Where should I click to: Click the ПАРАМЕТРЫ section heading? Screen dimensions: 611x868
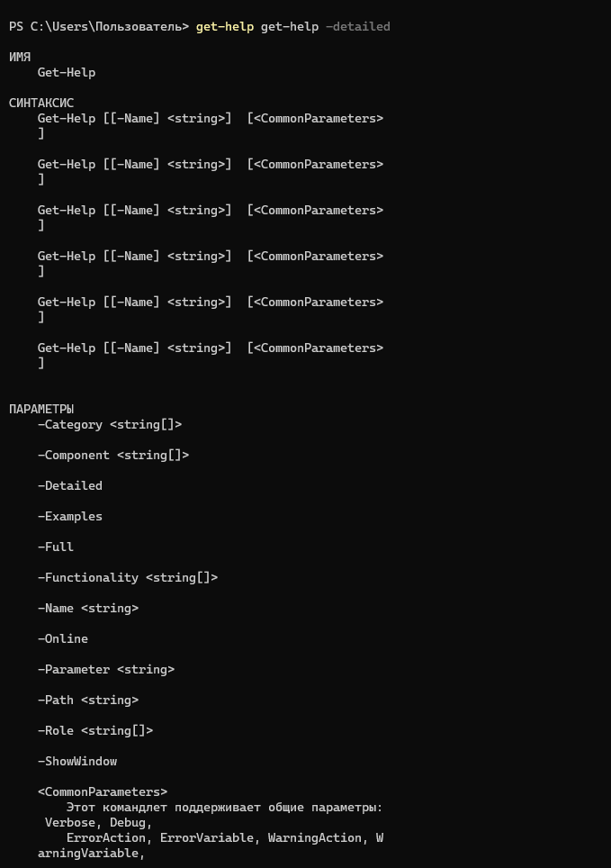(x=41, y=409)
